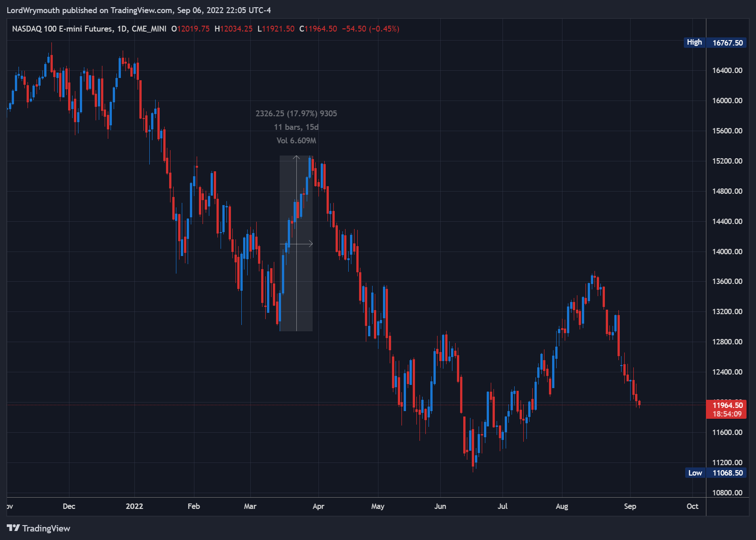Viewport: 756px width, 540px height.
Task: Click the Jun label on time axis
Action: click(440, 506)
